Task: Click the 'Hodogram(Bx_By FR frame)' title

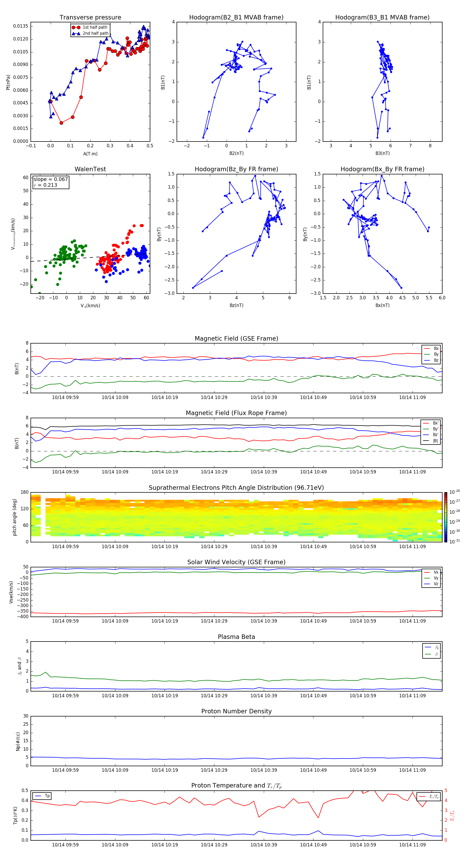Action: 382,169
